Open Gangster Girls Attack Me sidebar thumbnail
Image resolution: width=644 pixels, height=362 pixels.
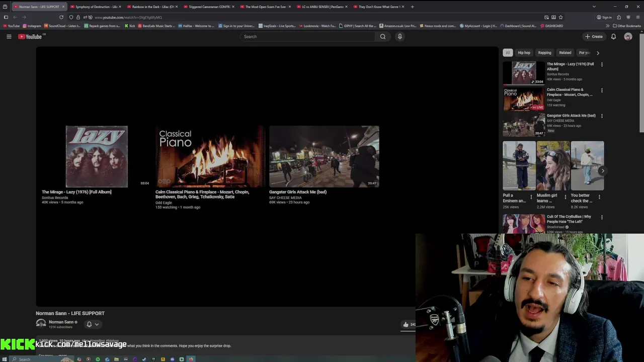pyautogui.click(x=524, y=125)
